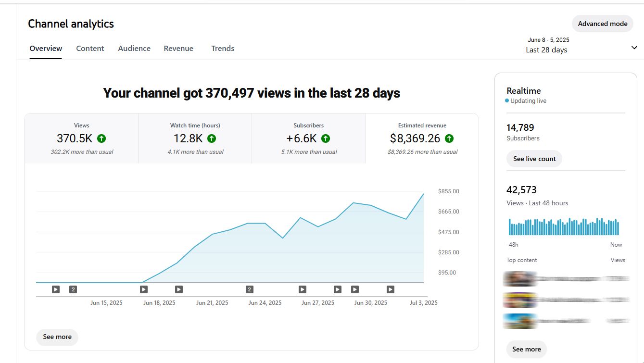Select the Views metric card
The width and height of the screenshot is (644, 363).
click(81, 138)
